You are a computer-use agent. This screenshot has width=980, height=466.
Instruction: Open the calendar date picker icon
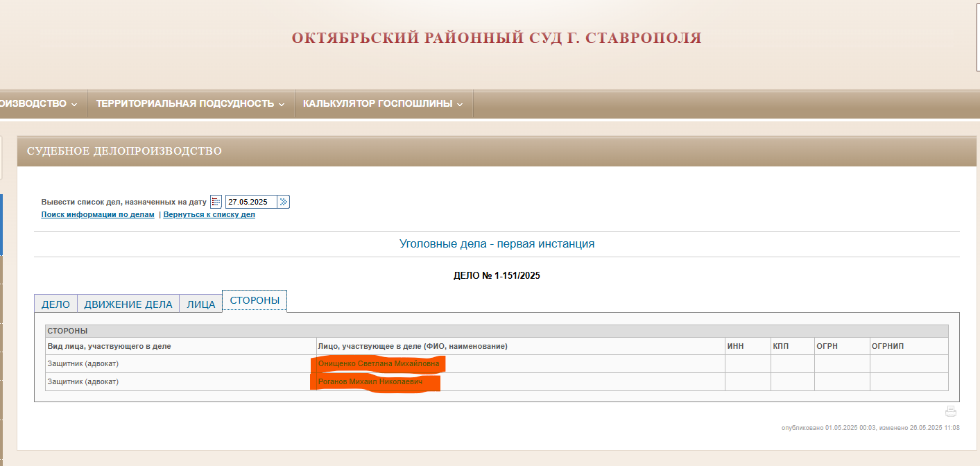[216, 202]
